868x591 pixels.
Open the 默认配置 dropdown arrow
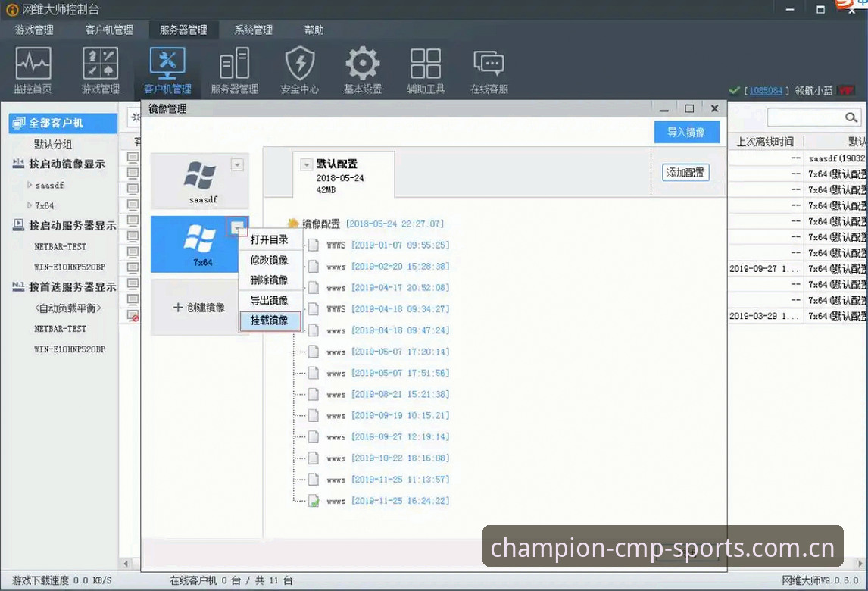pyautogui.click(x=306, y=164)
